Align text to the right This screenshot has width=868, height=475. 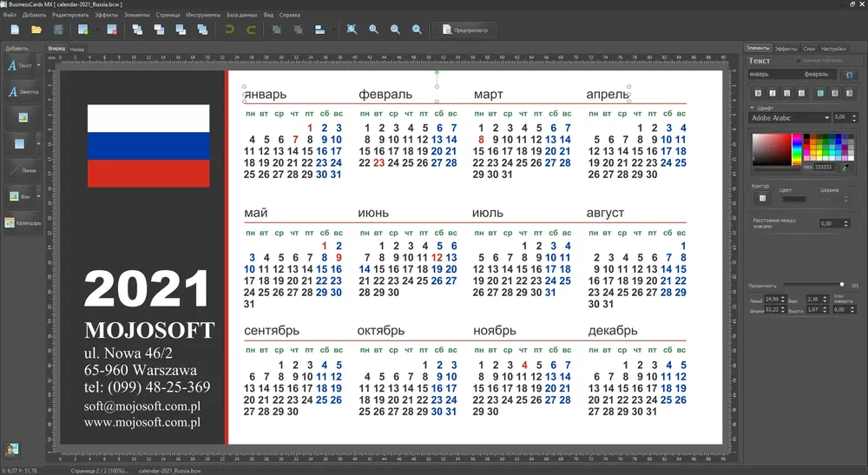pos(849,93)
